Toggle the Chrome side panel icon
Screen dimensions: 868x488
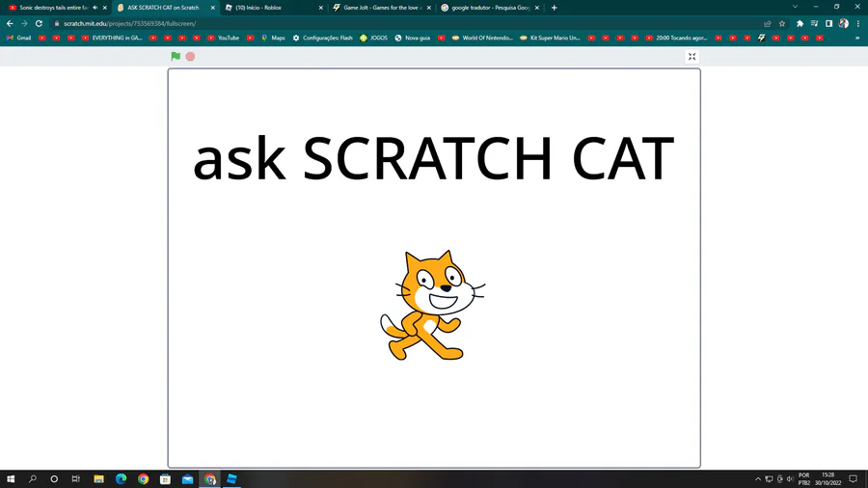point(828,24)
